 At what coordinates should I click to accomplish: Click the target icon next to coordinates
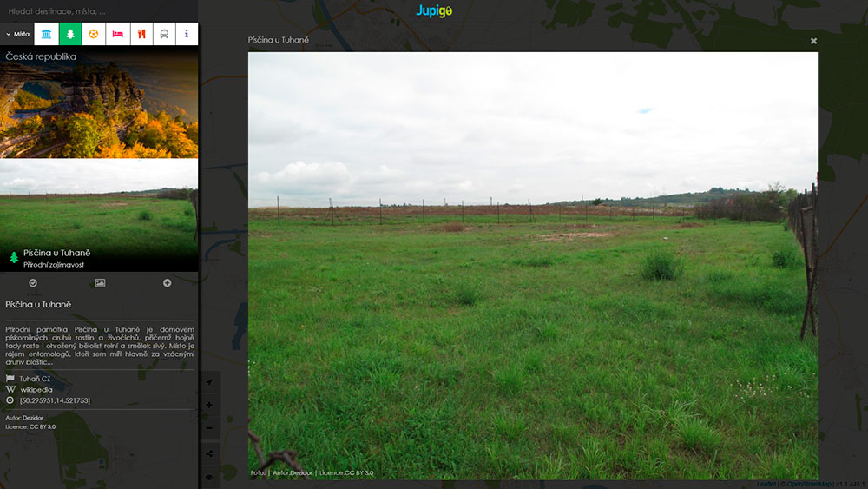click(x=10, y=400)
